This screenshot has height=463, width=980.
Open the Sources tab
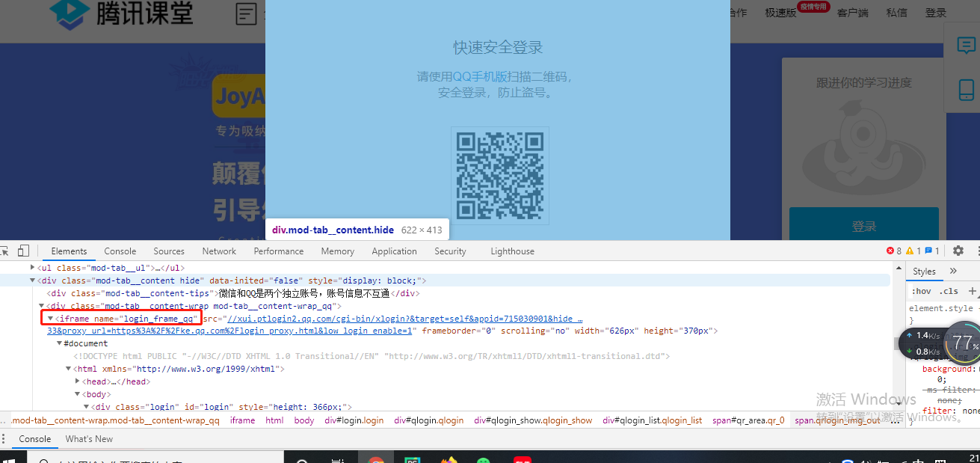tap(169, 251)
